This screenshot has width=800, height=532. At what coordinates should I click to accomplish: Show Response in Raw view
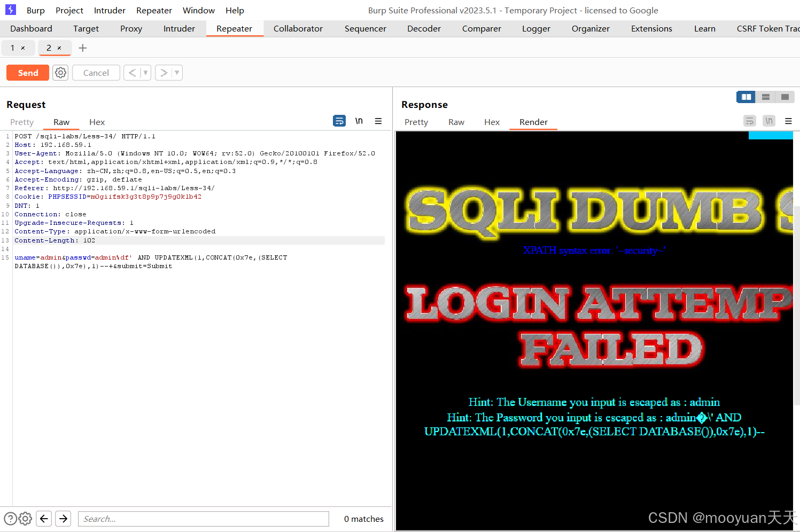click(456, 122)
